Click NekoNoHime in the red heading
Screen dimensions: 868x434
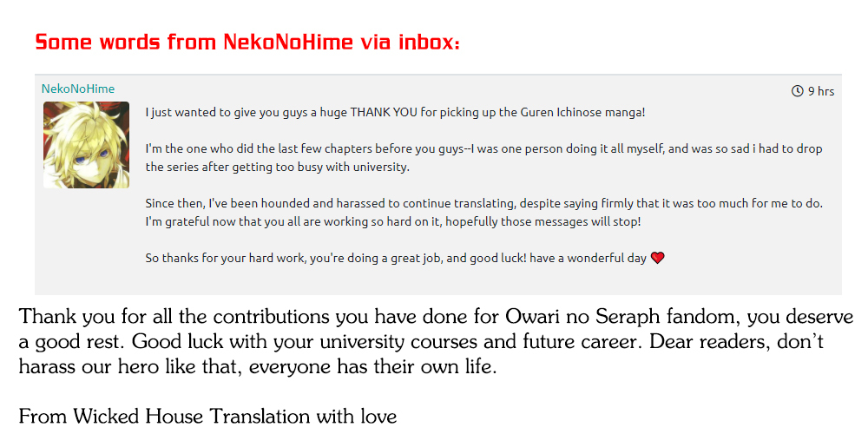click(288, 42)
